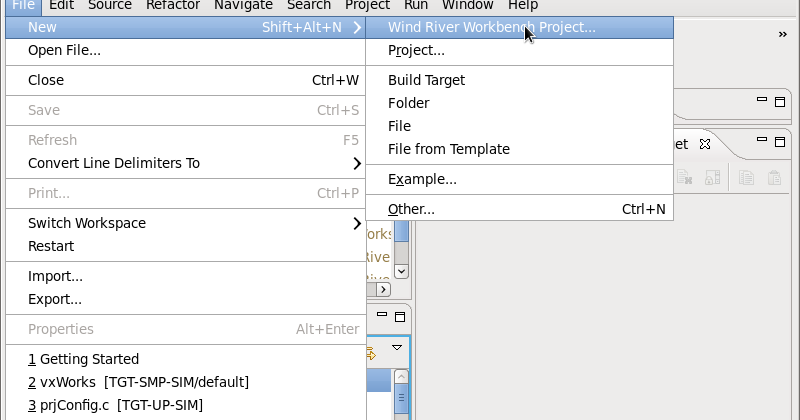
Task: Click the document-with-X icon in the right view toolbar
Action: click(684, 177)
